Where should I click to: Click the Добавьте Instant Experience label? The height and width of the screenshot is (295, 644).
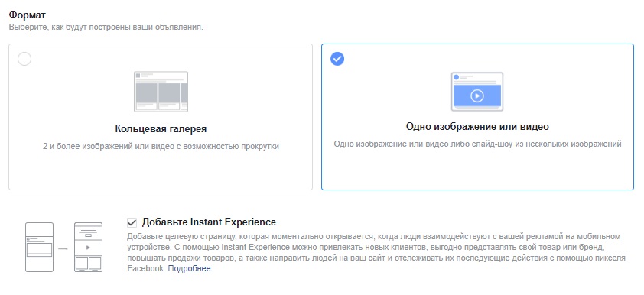coord(209,222)
